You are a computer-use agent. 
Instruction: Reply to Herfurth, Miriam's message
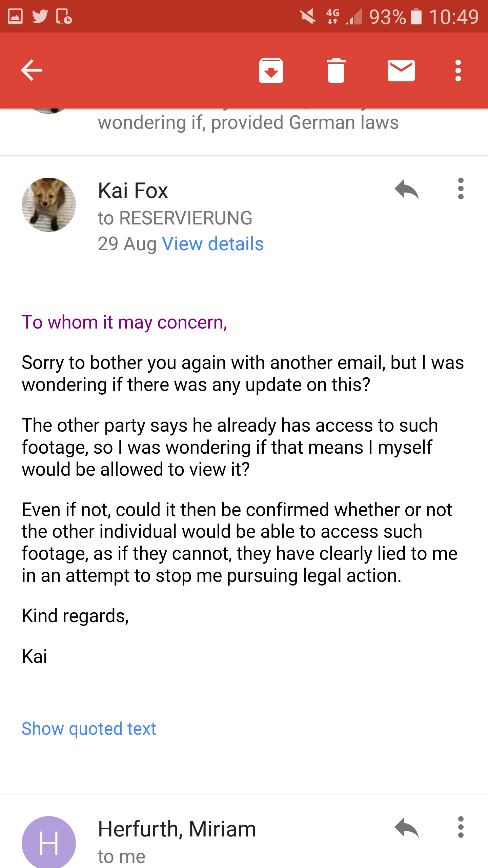(407, 828)
